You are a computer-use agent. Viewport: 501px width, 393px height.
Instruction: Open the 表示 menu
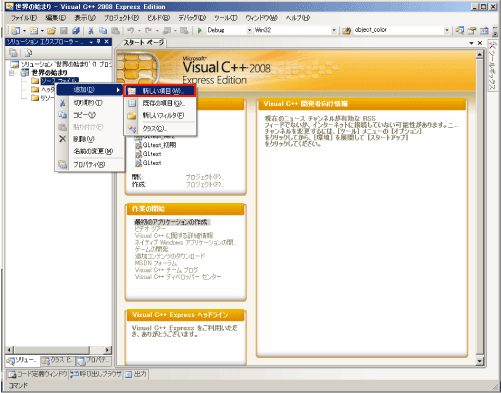pyautogui.click(x=85, y=18)
